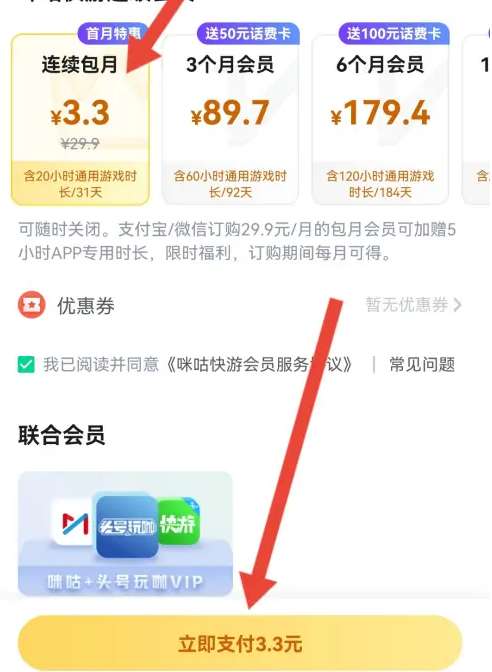Tap the 立即支付3.3元 pay button

[240, 643]
